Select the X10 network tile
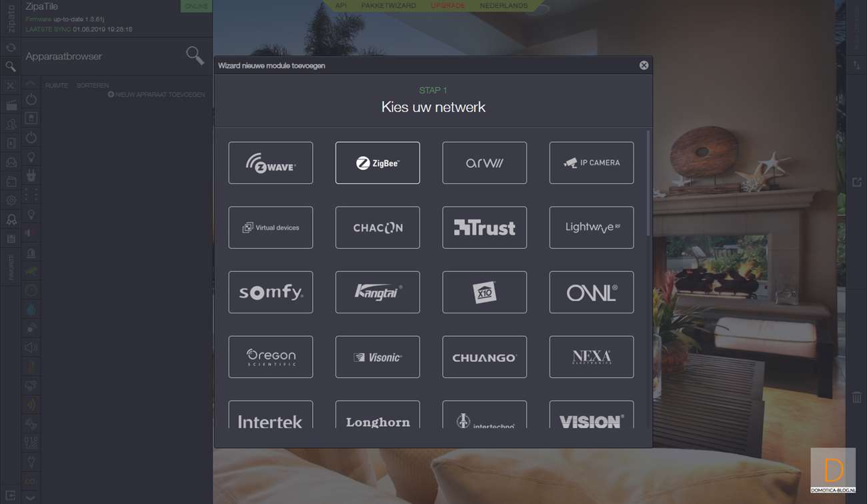Image resolution: width=867 pixels, height=504 pixels. (x=485, y=292)
